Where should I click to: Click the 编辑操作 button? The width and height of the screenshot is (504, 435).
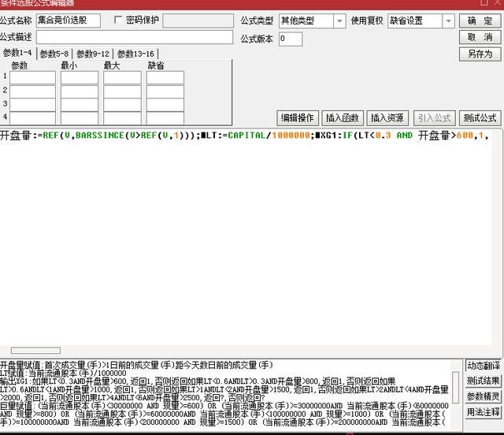click(298, 118)
